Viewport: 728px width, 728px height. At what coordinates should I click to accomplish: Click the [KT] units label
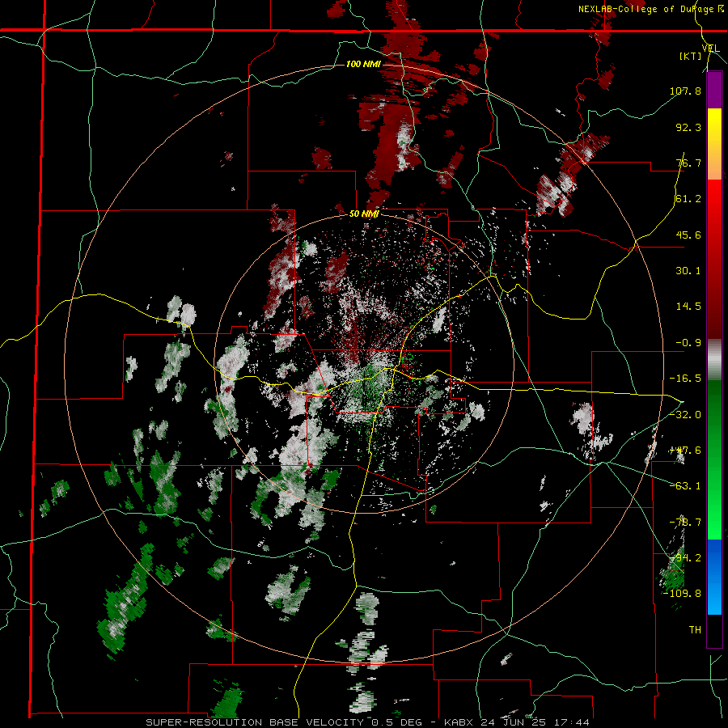[691, 56]
